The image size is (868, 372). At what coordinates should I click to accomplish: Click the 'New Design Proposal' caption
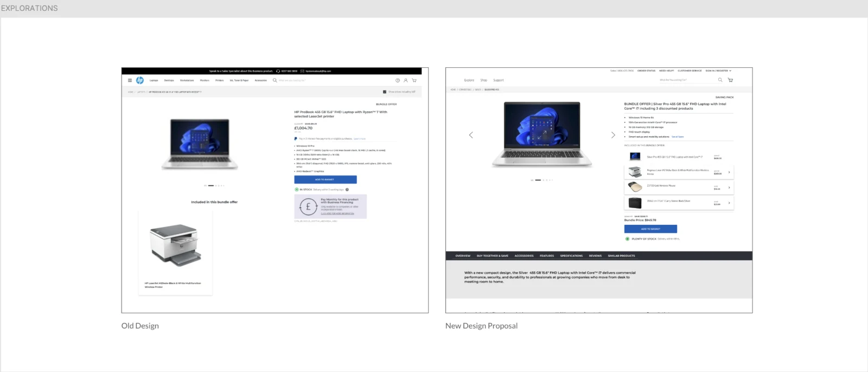[481, 326]
